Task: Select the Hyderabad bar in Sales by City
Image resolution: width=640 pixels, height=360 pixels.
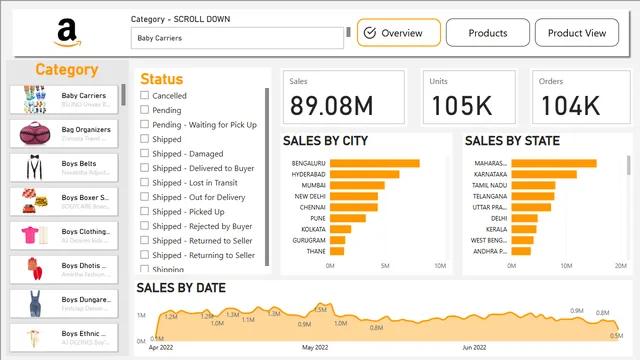Action: pos(364,174)
